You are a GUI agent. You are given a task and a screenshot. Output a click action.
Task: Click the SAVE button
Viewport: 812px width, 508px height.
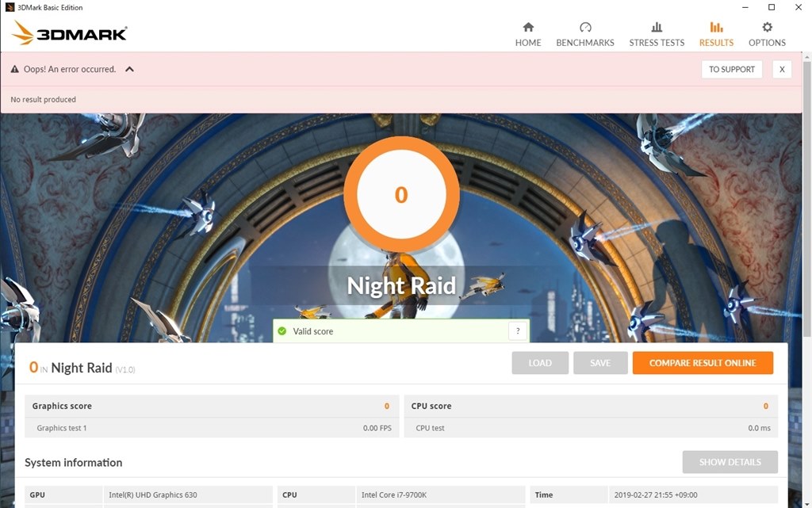tap(600, 363)
